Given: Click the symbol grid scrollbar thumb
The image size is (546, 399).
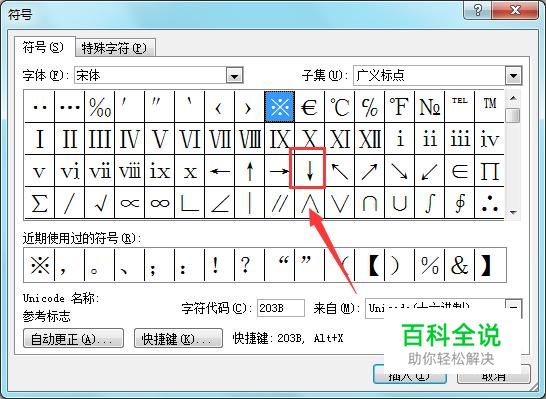Looking at the screenshot, I should (513, 115).
